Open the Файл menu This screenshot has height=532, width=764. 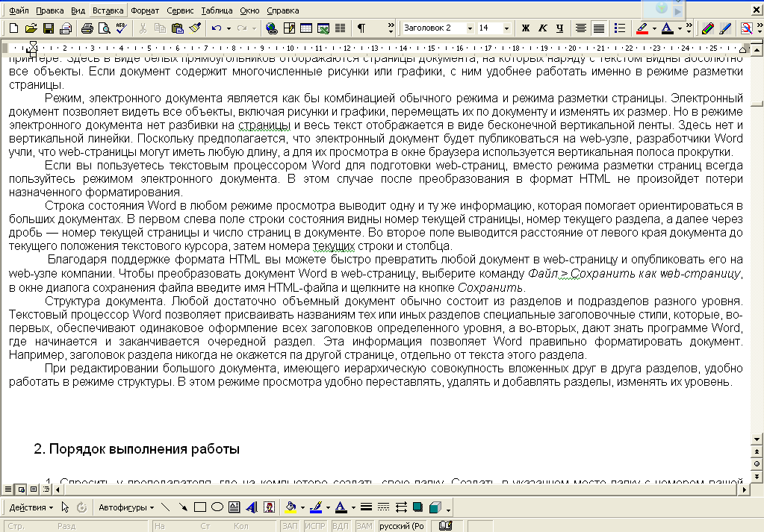point(19,10)
